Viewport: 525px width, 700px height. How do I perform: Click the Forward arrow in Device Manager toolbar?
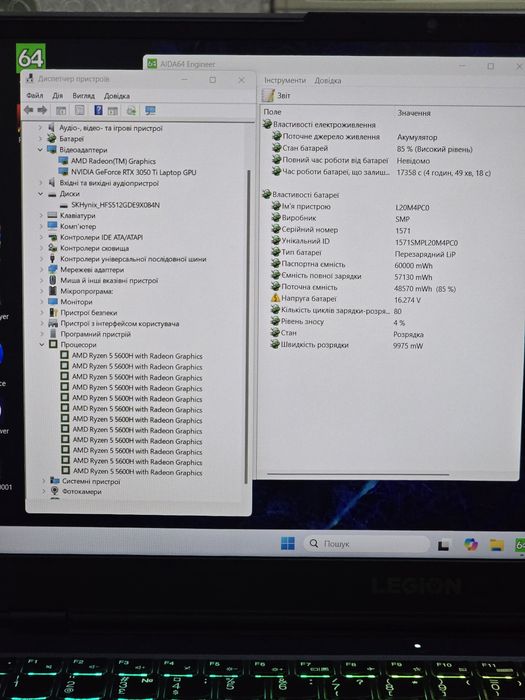click(42, 110)
